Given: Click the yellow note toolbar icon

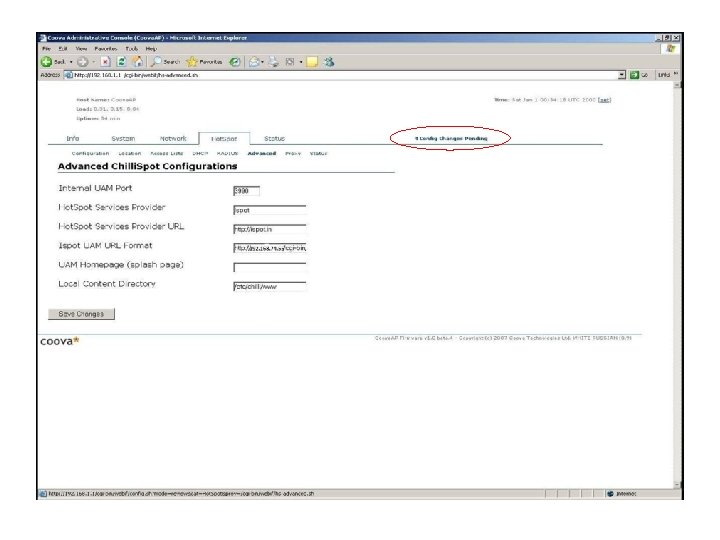Looking at the screenshot, I should point(312,62).
